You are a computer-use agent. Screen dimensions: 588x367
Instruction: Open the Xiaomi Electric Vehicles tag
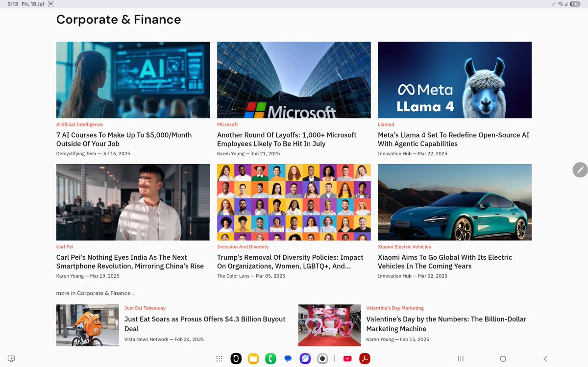pos(404,247)
